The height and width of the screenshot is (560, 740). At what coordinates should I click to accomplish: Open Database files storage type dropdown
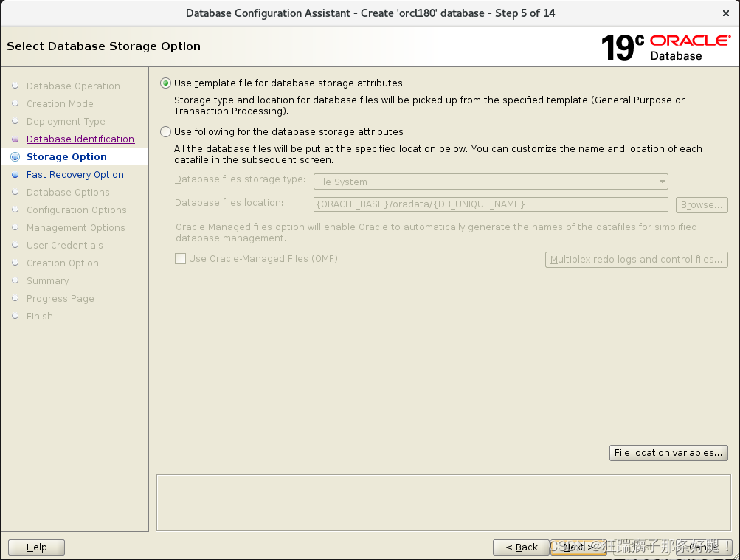[491, 182]
